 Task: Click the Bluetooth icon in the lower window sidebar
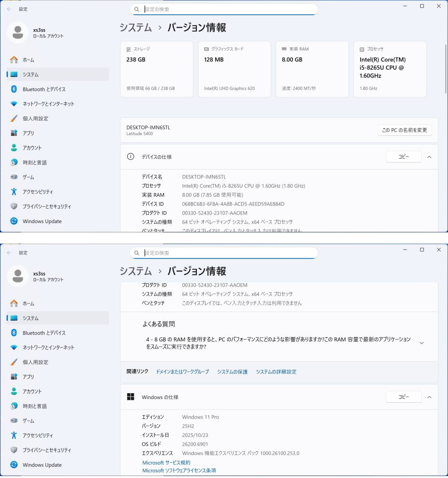(x=14, y=333)
